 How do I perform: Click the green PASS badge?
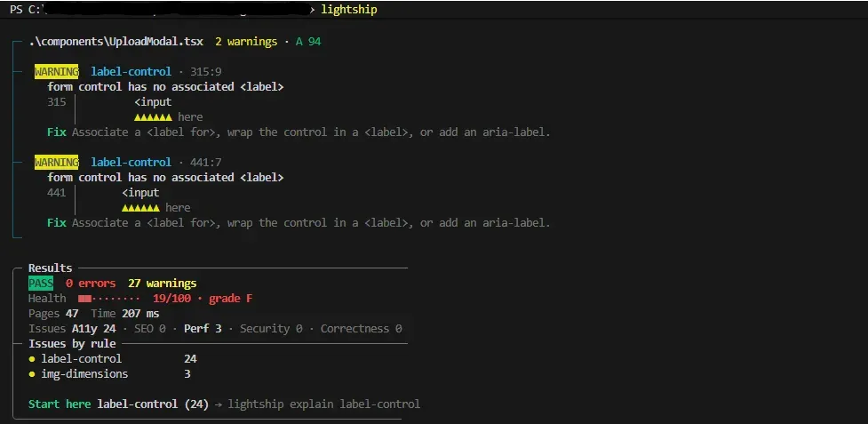pyautogui.click(x=41, y=284)
